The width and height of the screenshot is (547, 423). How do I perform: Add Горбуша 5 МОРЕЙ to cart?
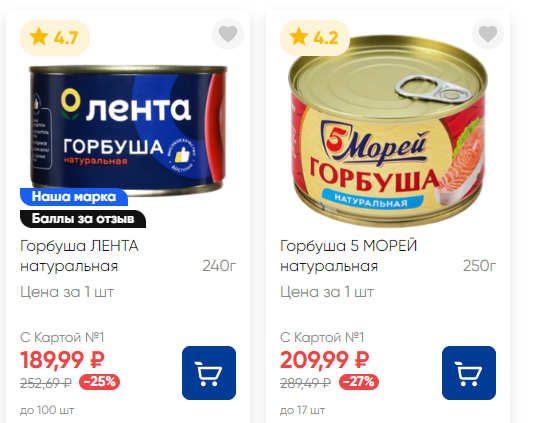(469, 373)
